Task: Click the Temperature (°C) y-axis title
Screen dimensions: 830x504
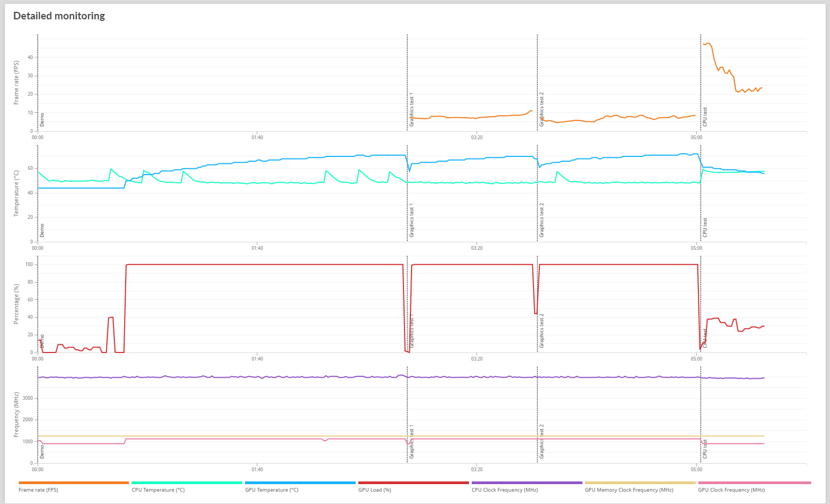Action: (x=17, y=193)
